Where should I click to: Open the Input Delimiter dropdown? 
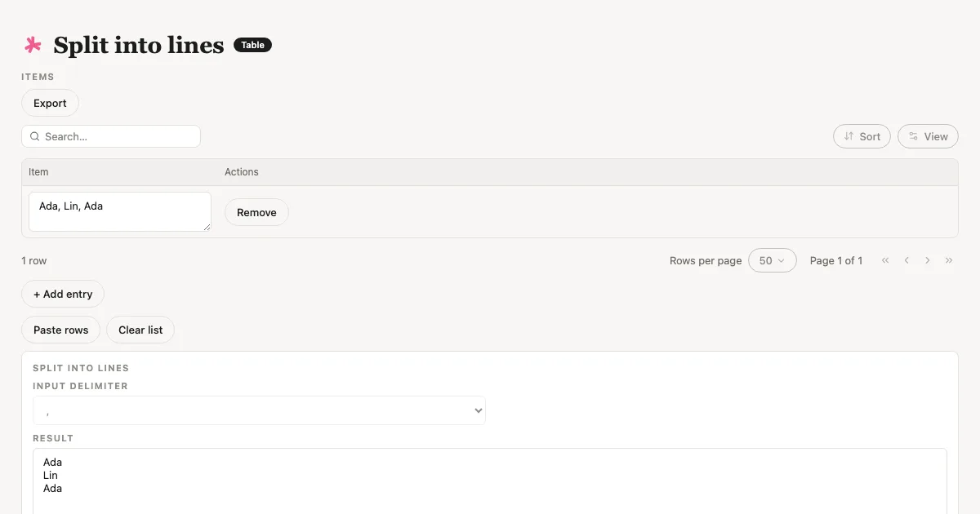click(259, 410)
